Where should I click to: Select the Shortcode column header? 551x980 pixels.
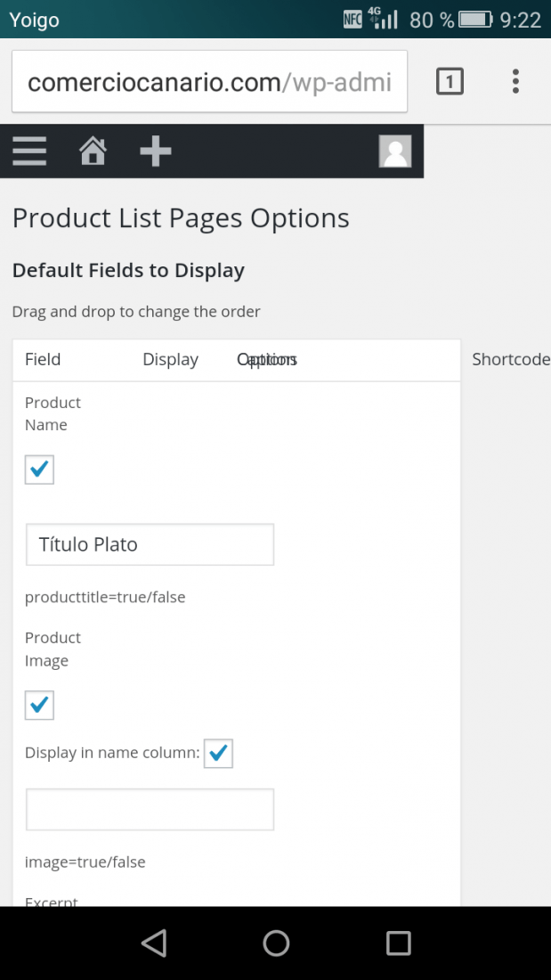(x=511, y=359)
